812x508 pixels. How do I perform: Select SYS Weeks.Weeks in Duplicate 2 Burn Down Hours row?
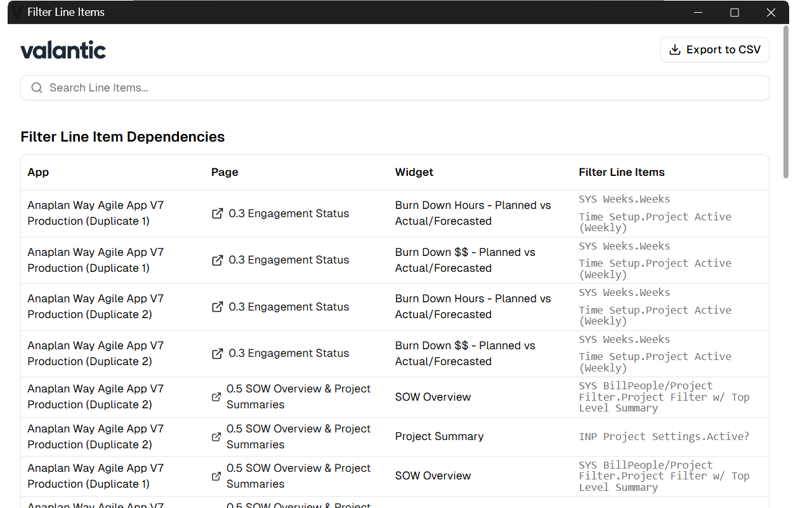click(x=624, y=293)
